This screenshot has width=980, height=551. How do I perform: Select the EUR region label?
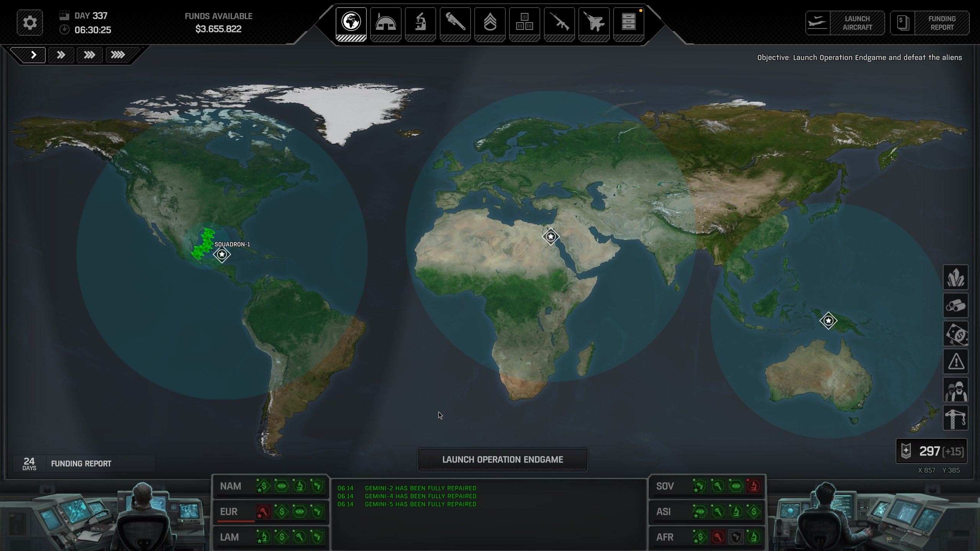click(229, 512)
